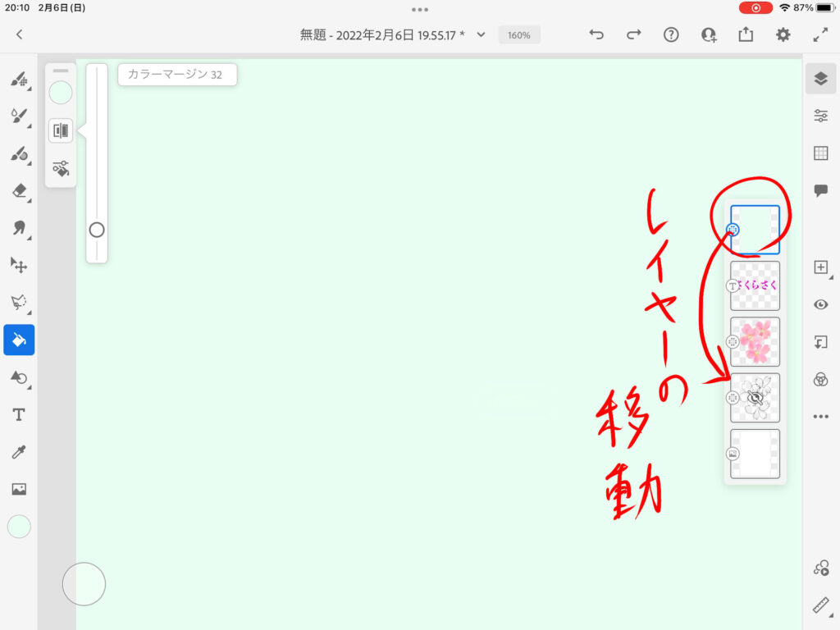Select the pink flowers layer thumbnail
Viewport: 840px width, 630px height.
(x=755, y=342)
